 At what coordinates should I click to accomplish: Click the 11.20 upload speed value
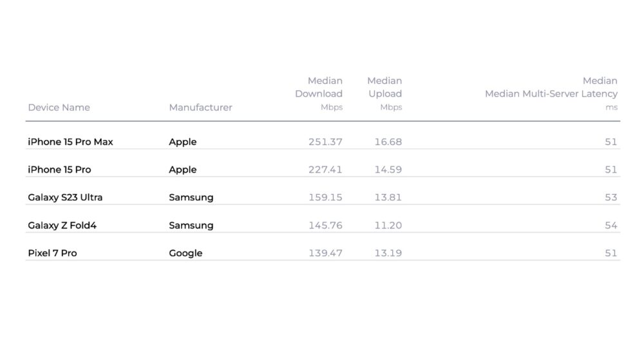388,225
